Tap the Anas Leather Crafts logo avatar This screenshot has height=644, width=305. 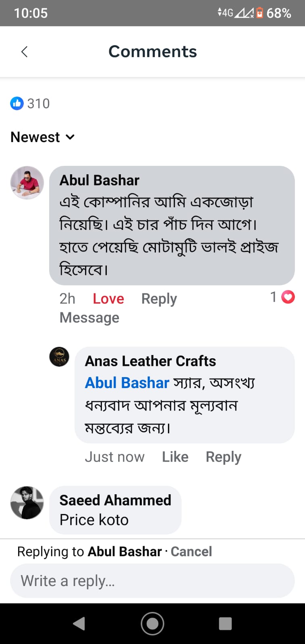tap(59, 357)
